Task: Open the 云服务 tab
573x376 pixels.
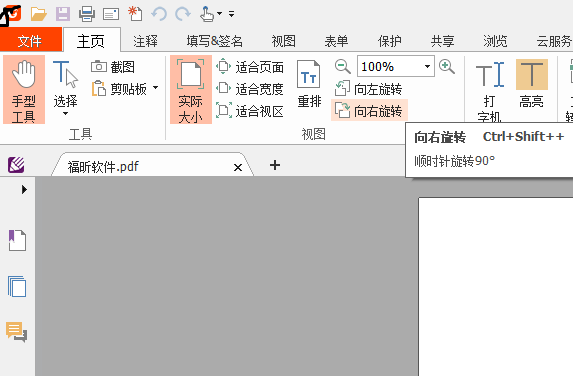Action: point(554,41)
